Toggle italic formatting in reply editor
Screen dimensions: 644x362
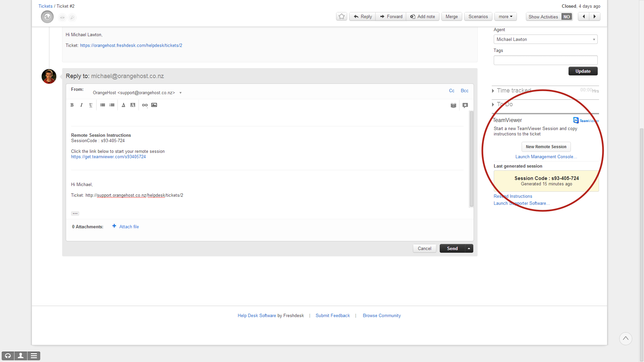click(81, 105)
